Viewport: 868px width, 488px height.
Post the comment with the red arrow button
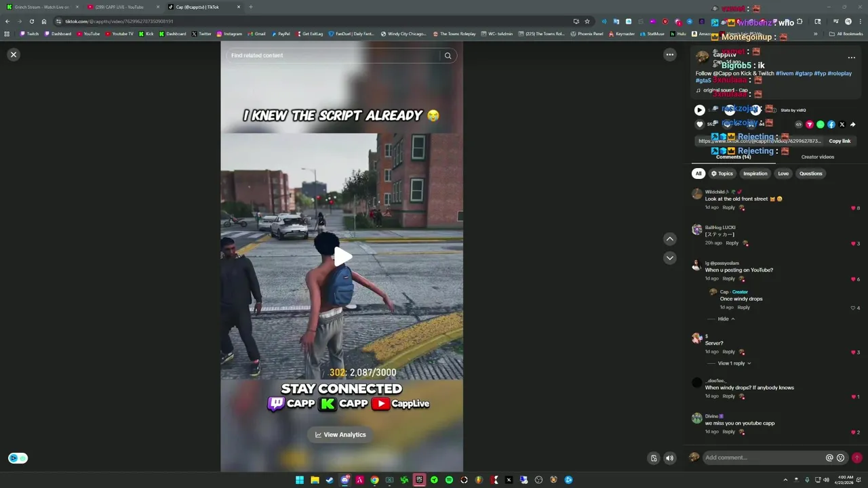pos(856,458)
